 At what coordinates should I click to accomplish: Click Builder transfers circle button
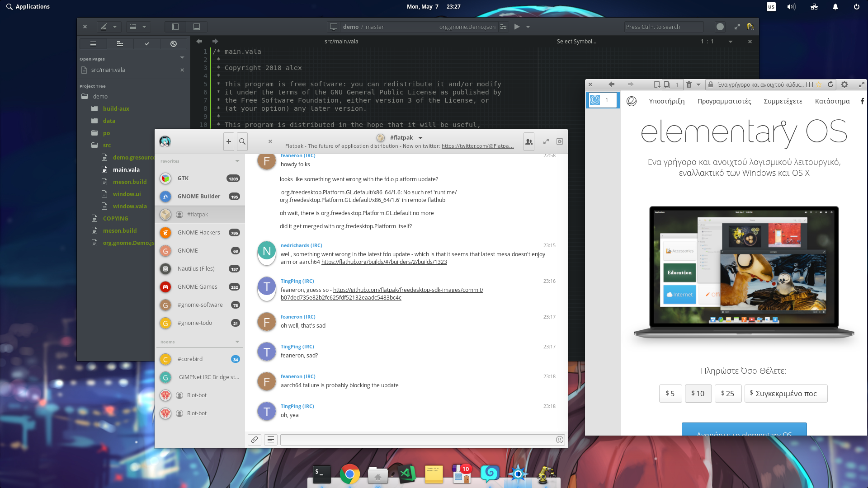[720, 27]
